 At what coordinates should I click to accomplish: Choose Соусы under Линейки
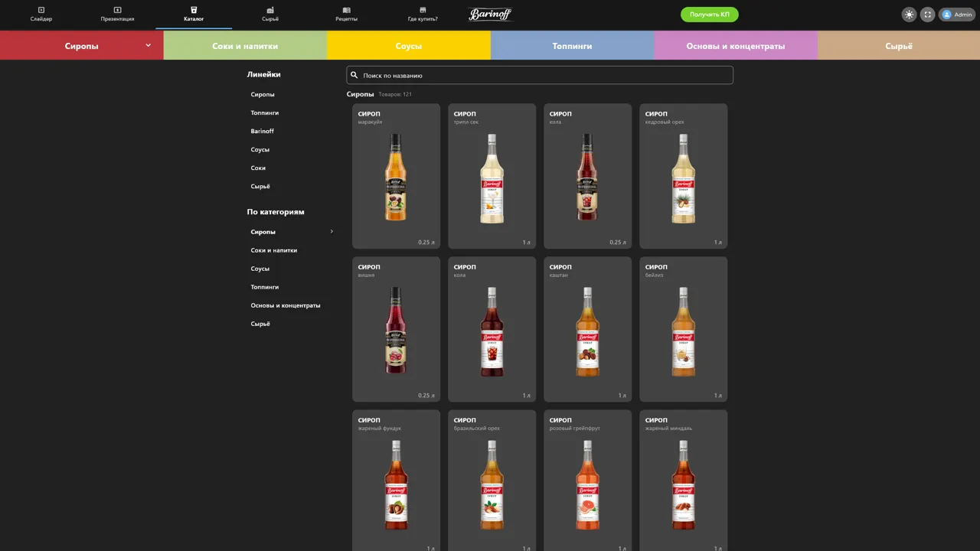point(260,149)
